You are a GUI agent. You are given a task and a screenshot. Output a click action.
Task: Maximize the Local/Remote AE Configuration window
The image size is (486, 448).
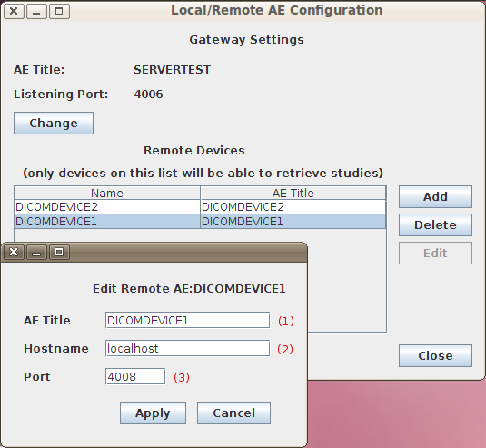(x=59, y=12)
